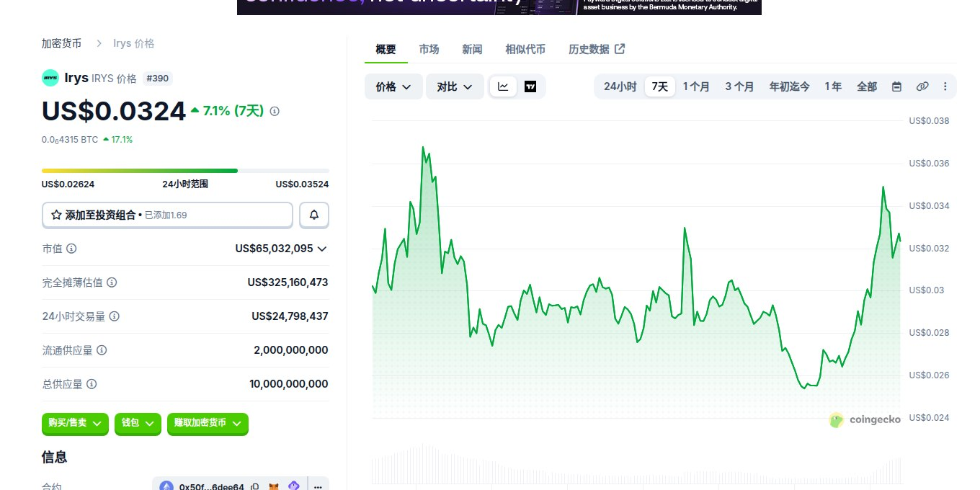Open the 价格 dropdown
Viewport: 980px width, 490px height.
click(393, 86)
